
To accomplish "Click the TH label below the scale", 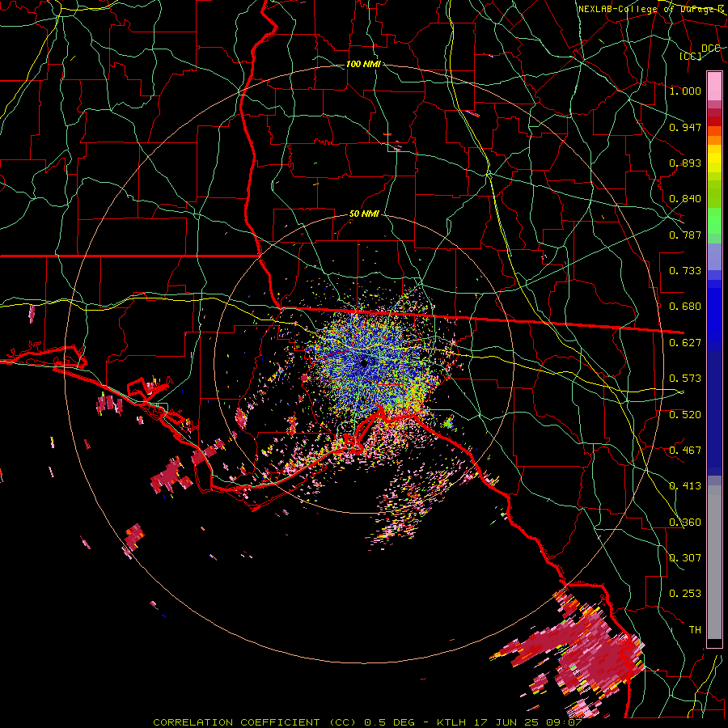I will 695,630.
